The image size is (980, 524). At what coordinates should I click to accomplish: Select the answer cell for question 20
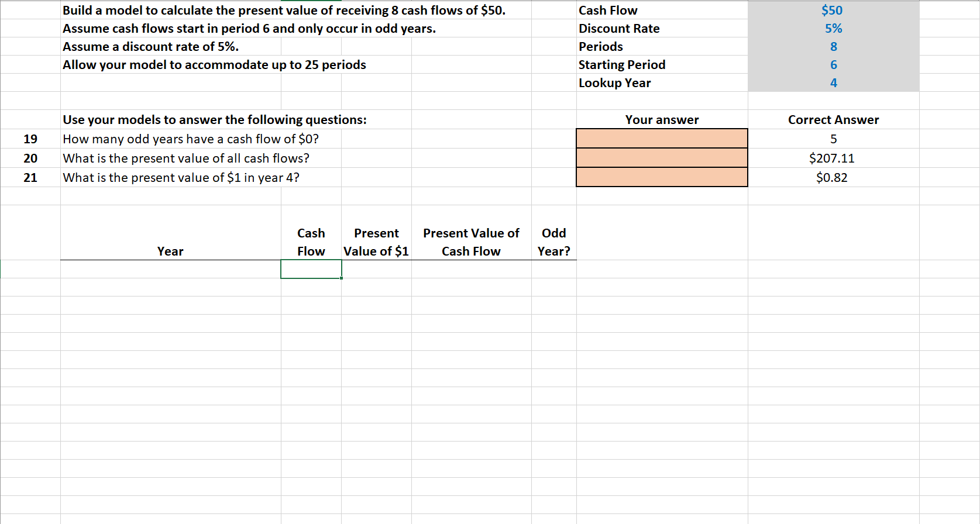662,158
